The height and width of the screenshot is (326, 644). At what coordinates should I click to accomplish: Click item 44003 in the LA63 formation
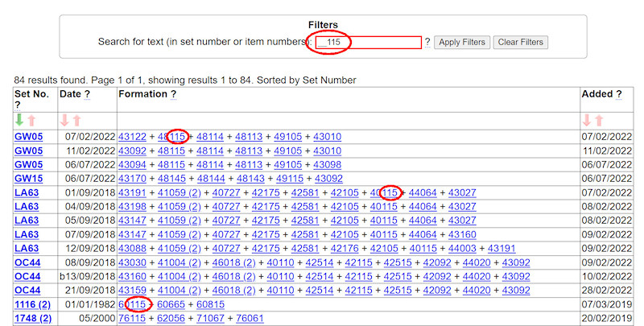463,248
